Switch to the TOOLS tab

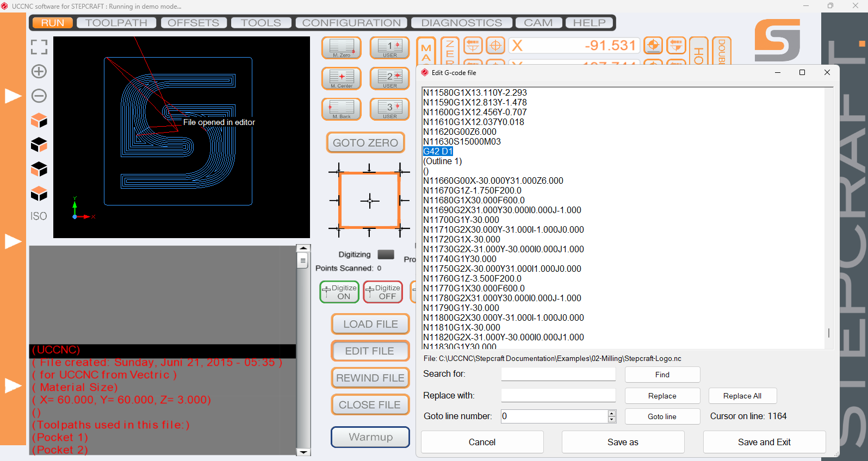pyautogui.click(x=261, y=23)
